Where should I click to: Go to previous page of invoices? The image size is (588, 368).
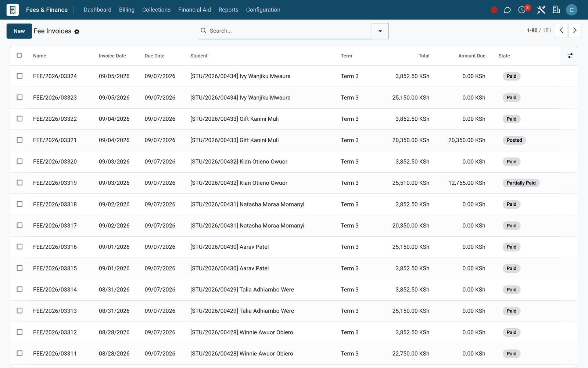pyautogui.click(x=561, y=31)
